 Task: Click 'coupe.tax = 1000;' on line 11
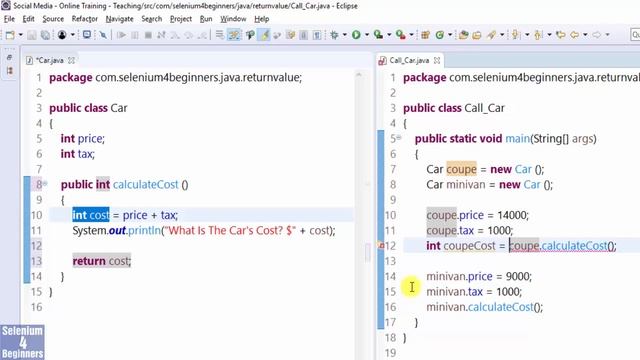coord(470,231)
